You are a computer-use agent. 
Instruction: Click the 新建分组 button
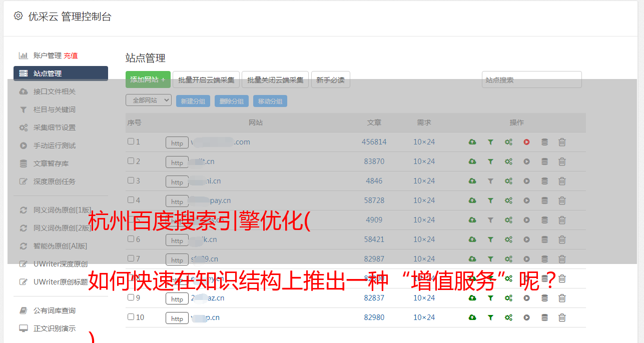pyautogui.click(x=193, y=101)
